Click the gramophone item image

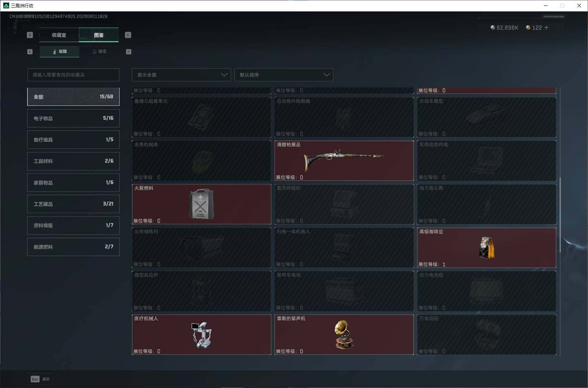pyautogui.click(x=344, y=334)
